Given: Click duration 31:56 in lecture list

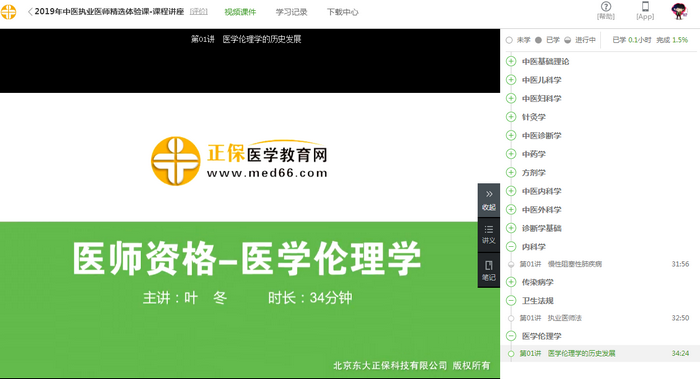Looking at the screenshot, I should [x=680, y=264].
